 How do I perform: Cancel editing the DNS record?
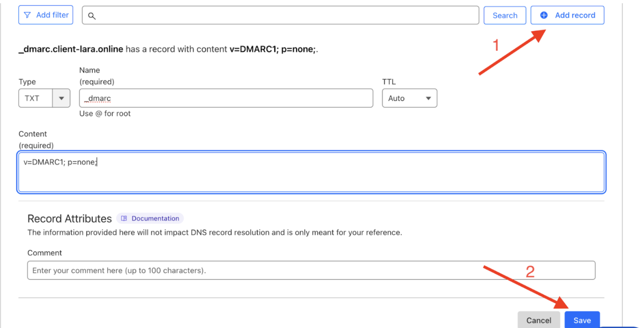(538, 320)
